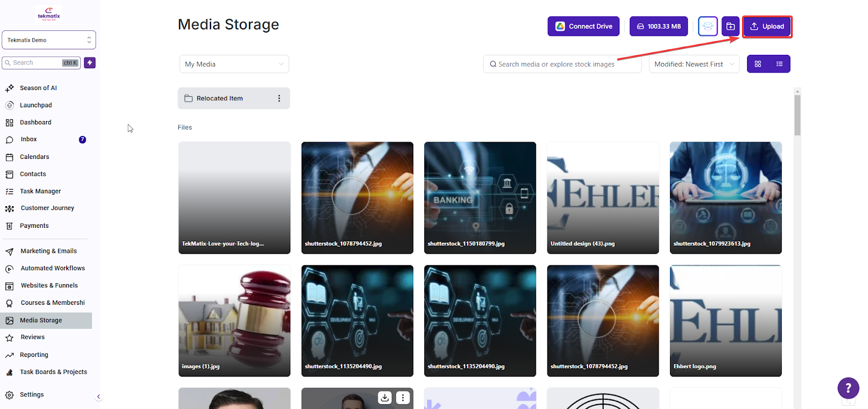Image resolution: width=868 pixels, height=409 pixels.
Task: Expand the My Media dropdown
Action: tap(234, 64)
